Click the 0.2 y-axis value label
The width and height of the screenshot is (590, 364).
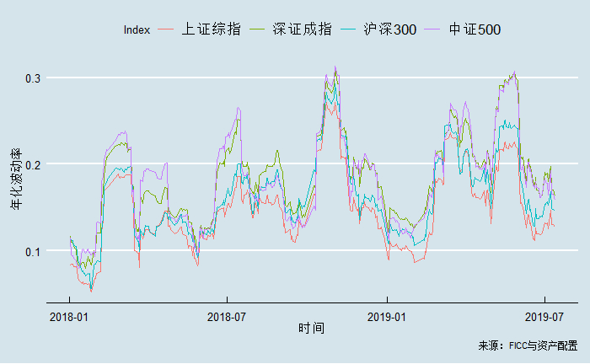pyautogui.click(x=33, y=164)
